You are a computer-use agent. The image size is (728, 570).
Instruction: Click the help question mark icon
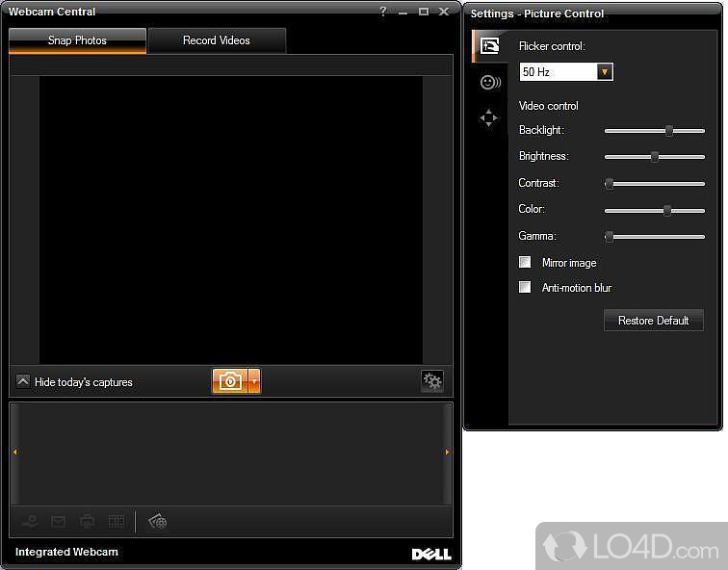[383, 12]
